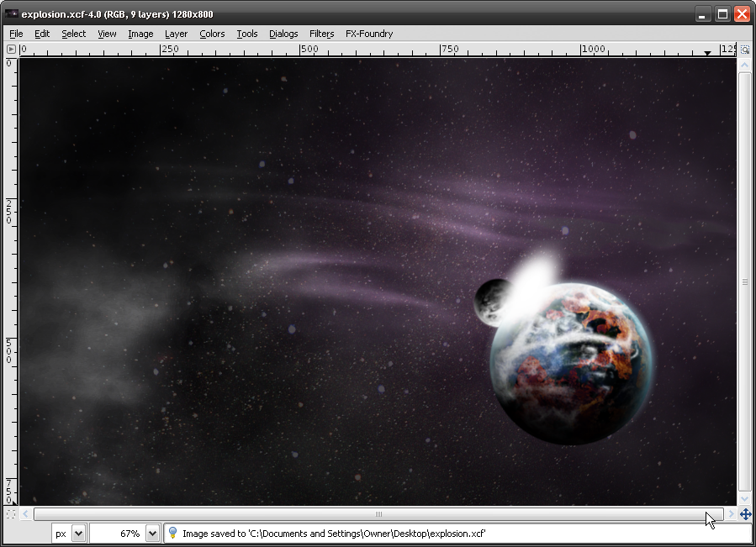Minimize the explosion.xcf window
The image size is (756, 547).
click(702, 14)
